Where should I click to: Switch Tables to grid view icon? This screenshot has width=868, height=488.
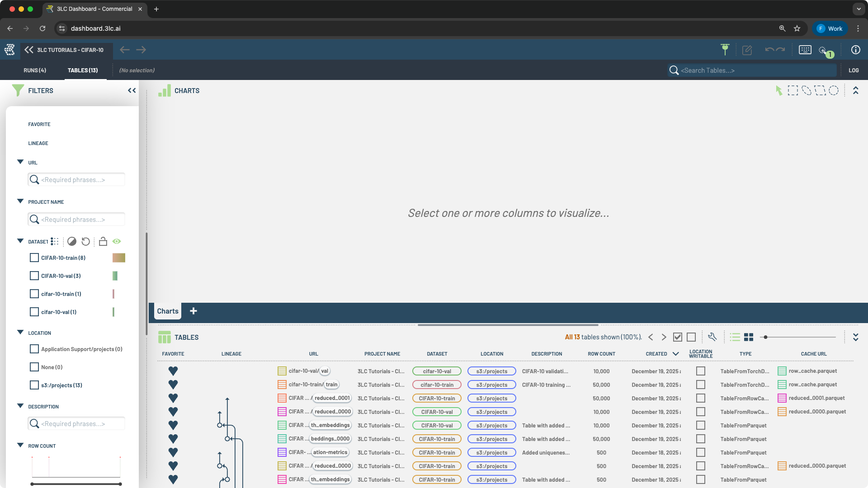click(x=749, y=337)
